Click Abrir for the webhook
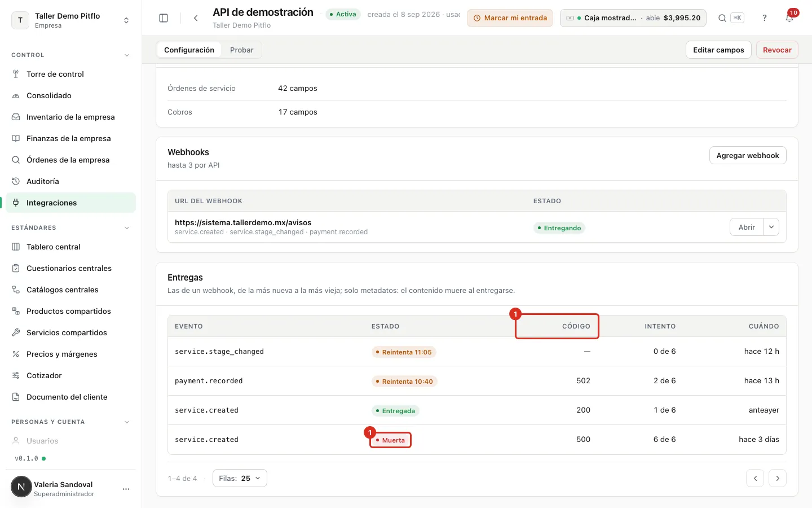The width and height of the screenshot is (812, 508). [x=747, y=227]
